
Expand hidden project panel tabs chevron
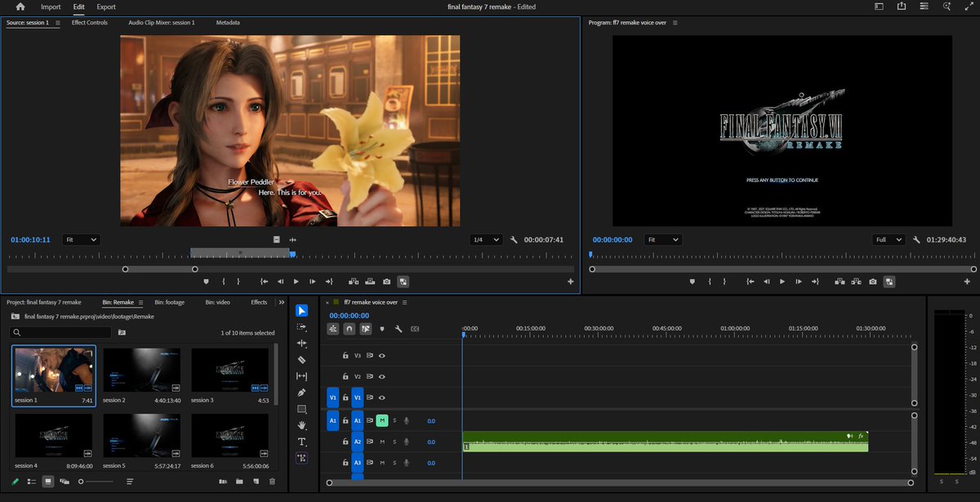(x=282, y=302)
